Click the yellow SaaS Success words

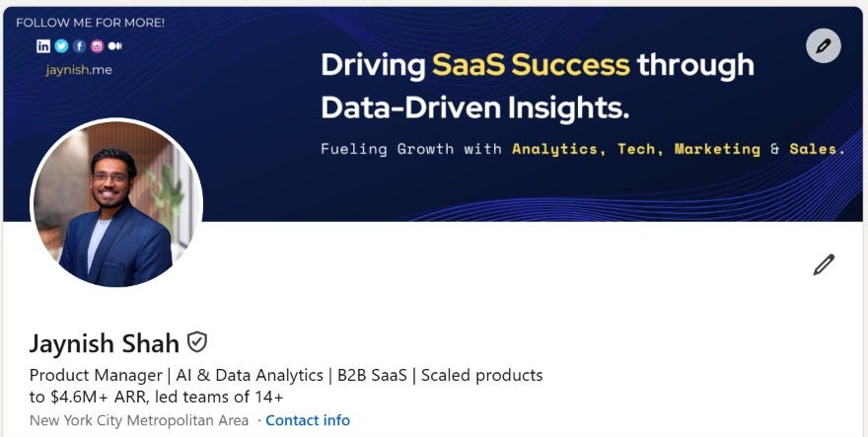pos(531,65)
